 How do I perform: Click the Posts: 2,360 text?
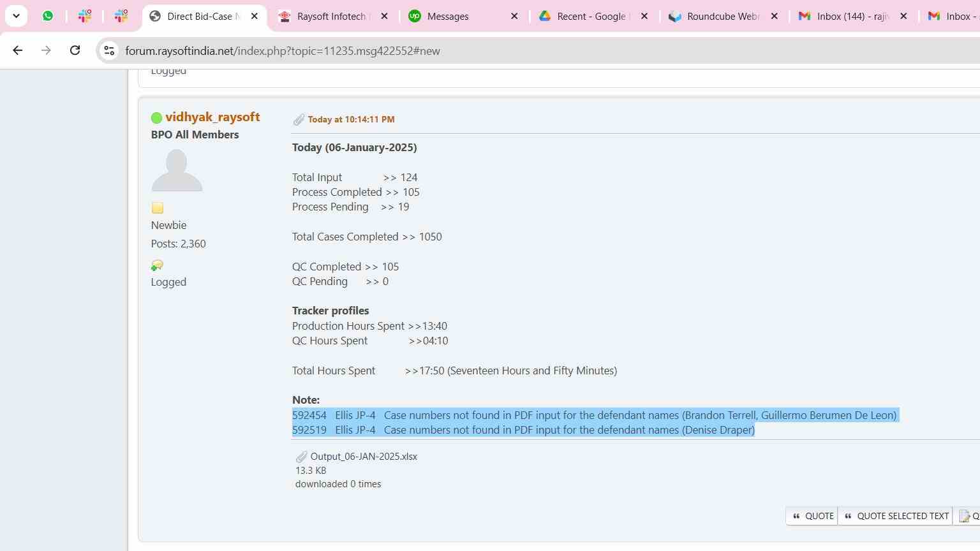tap(178, 244)
